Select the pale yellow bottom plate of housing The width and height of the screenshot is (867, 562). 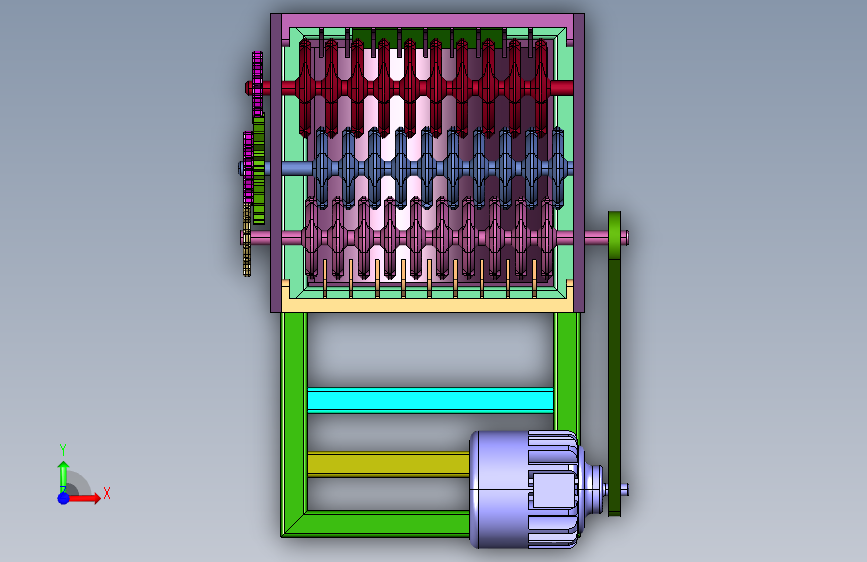point(427,304)
